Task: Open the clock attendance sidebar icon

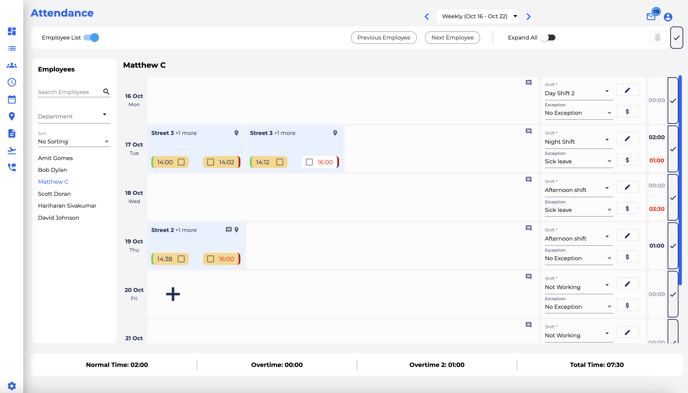Action: coord(12,82)
